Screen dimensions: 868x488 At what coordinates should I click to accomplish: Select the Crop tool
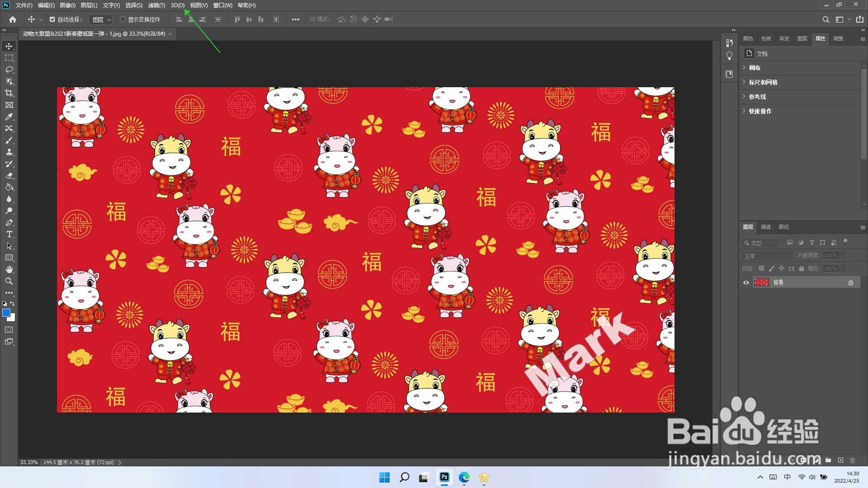[x=9, y=93]
